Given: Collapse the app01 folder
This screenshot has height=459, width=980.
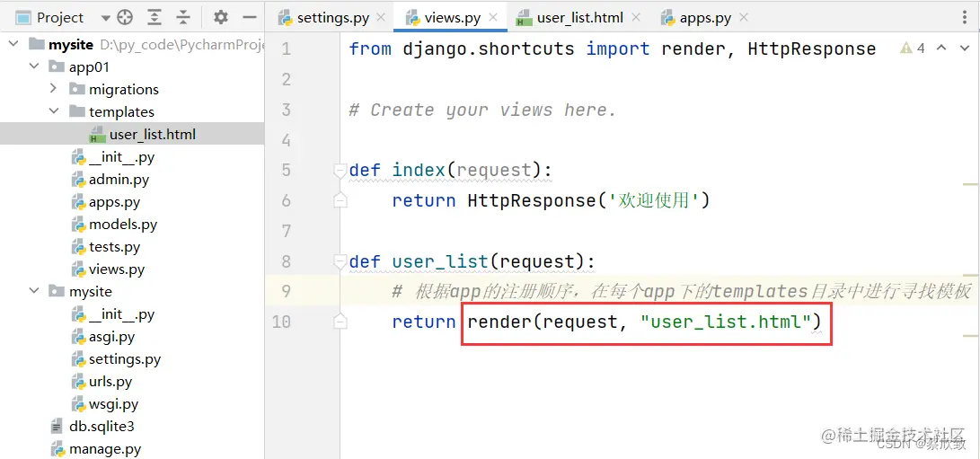Looking at the screenshot, I should pyautogui.click(x=34, y=66).
